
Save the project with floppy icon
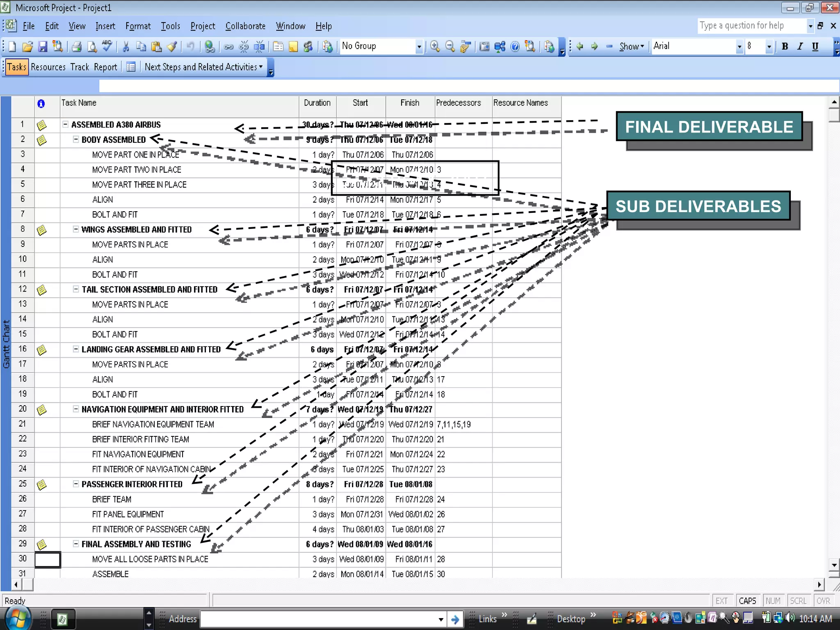click(43, 47)
